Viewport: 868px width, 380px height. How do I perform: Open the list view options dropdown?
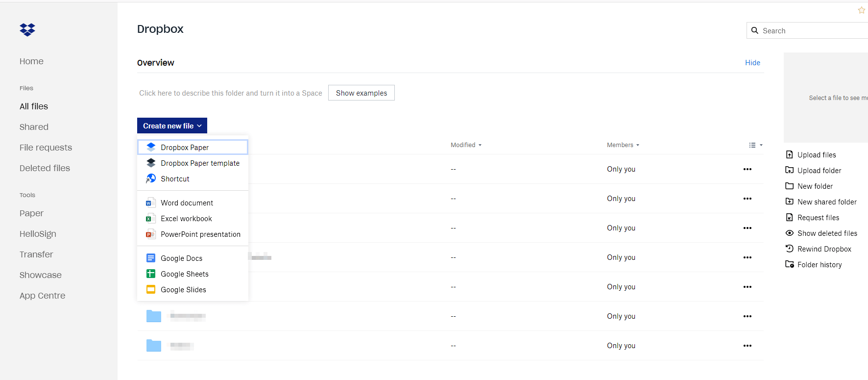click(x=756, y=145)
